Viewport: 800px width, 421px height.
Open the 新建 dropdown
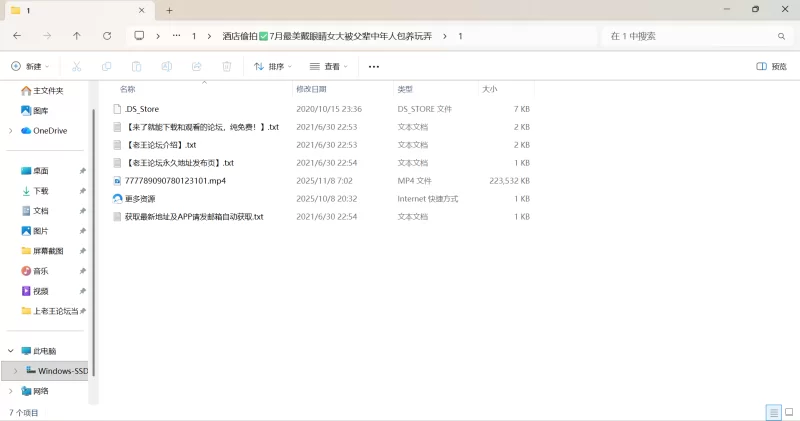[x=30, y=66]
